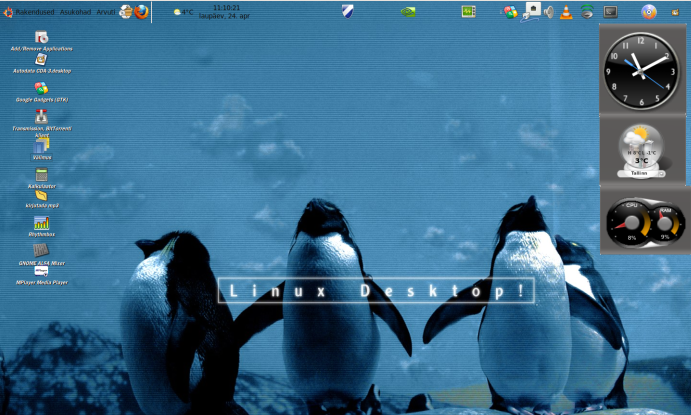Open NVIDIA settings icon in panel
Viewport: 691px width, 415px height.
pyautogui.click(x=408, y=12)
